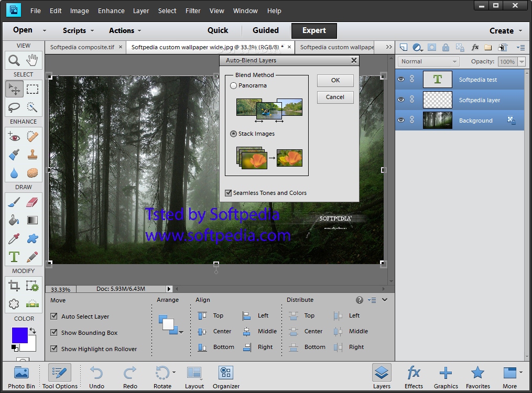The width and height of the screenshot is (532, 393).
Task: Hide the Background layer
Action: [400, 120]
